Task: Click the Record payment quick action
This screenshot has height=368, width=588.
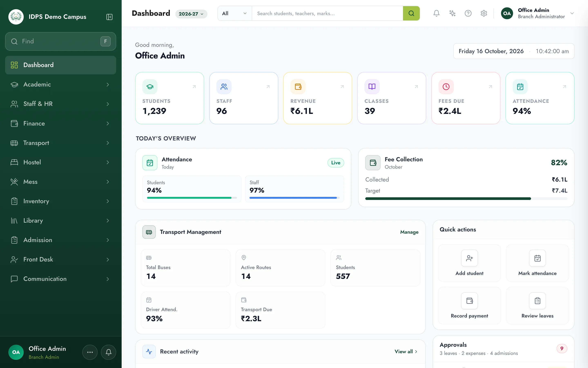Action: click(x=469, y=305)
